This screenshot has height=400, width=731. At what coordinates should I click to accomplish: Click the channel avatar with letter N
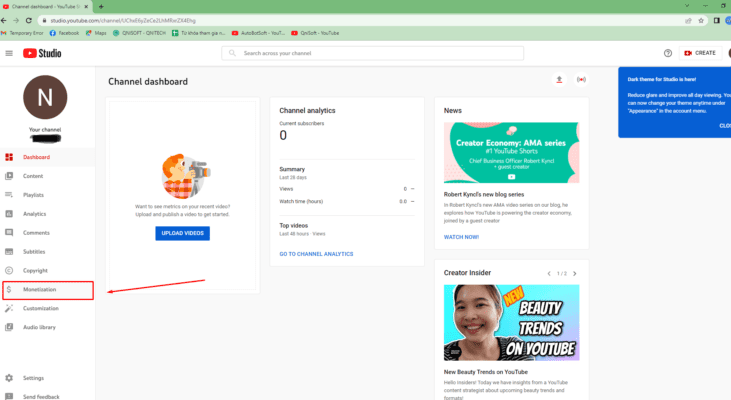pyautogui.click(x=45, y=97)
